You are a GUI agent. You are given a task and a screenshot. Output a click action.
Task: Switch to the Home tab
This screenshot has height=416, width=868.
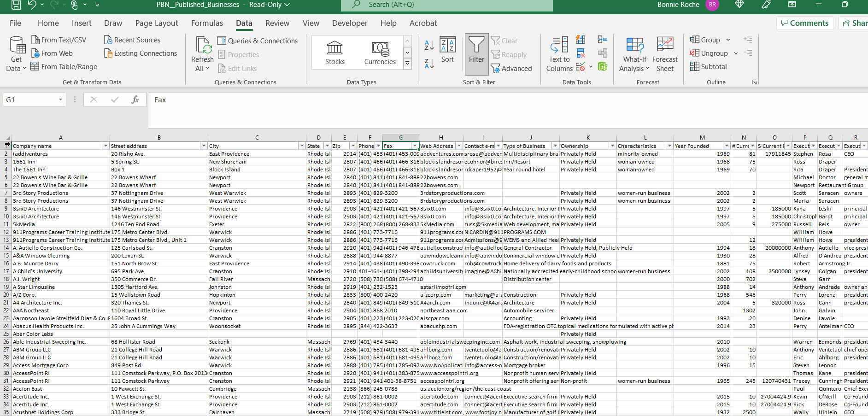tap(48, 23)
